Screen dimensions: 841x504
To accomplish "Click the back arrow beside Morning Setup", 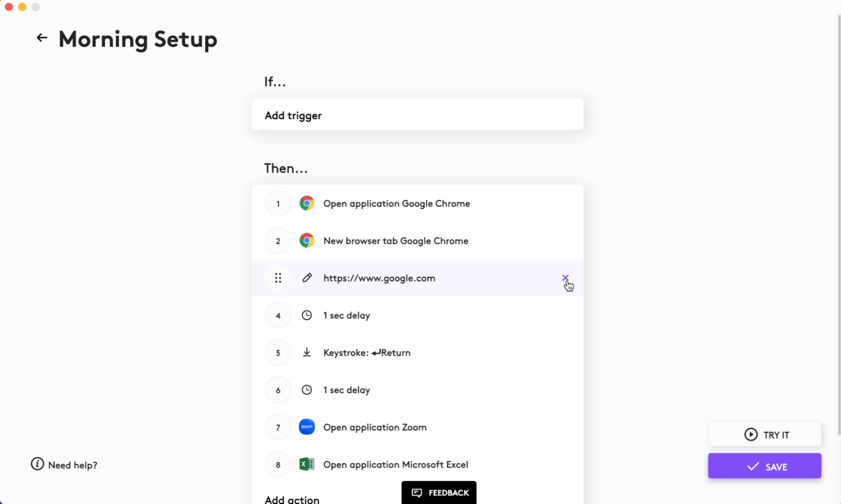I will pyautogui.click(x=42, y=38).
